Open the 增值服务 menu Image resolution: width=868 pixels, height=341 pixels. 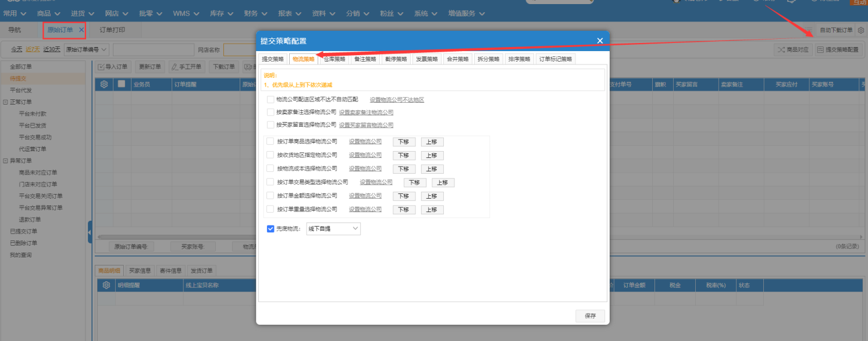tap(467, 13)
